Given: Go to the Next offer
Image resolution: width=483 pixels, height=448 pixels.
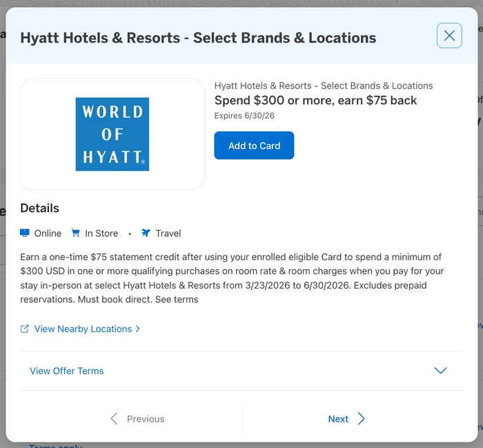Looking at the screenshot, I should point(346,419).
